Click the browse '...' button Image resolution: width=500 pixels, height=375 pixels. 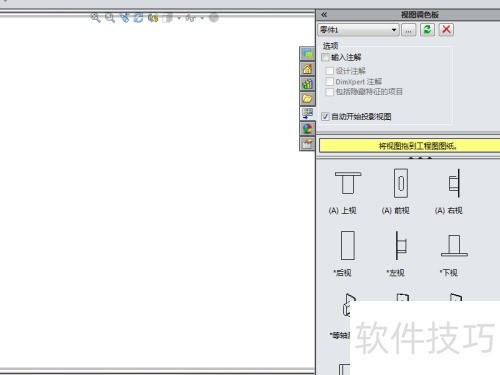(408, 30)
